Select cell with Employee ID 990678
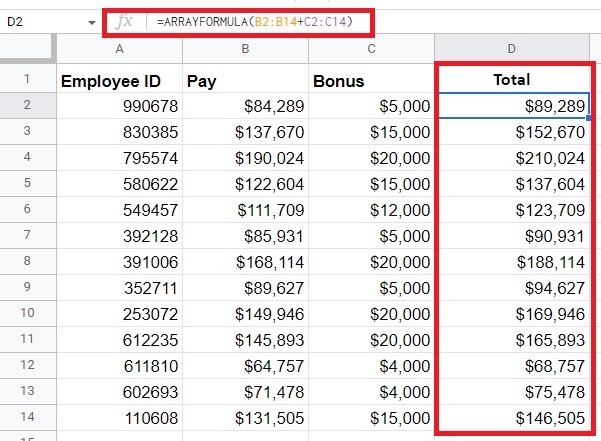Screen dimensions: 601x441 coord(120,105)
